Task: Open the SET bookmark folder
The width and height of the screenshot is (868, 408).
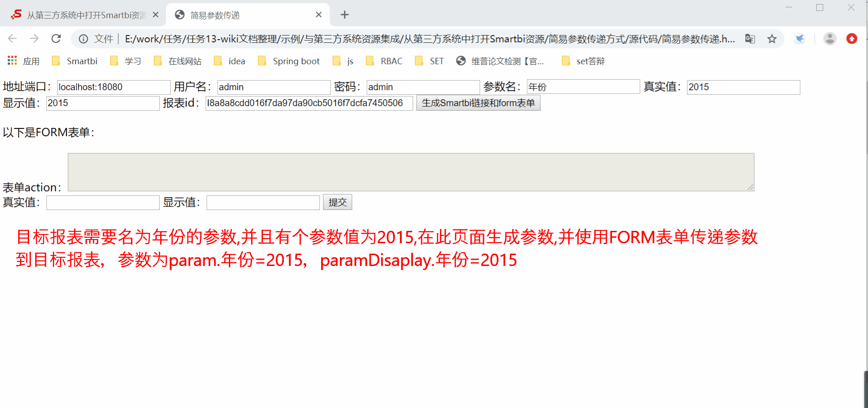Action: 429,61
